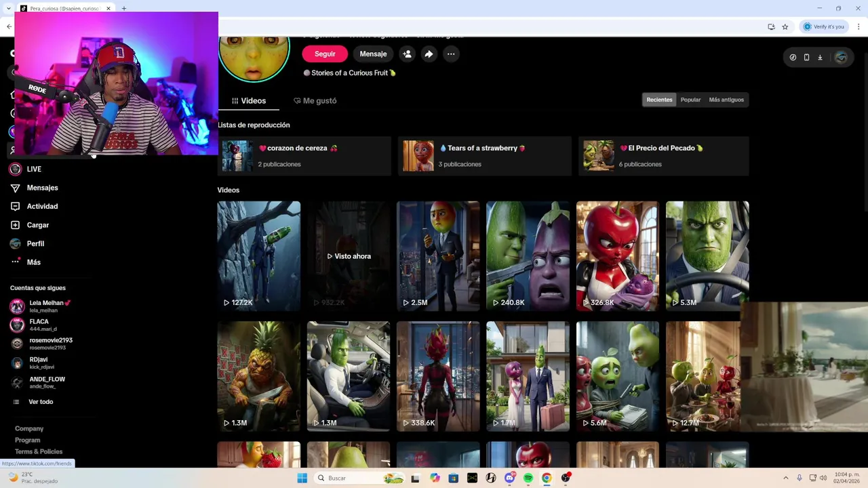This screenshot has height=488, width=868.
Task: Open Microsoft Store from the taskbar
Action: [x=454, y=478]
